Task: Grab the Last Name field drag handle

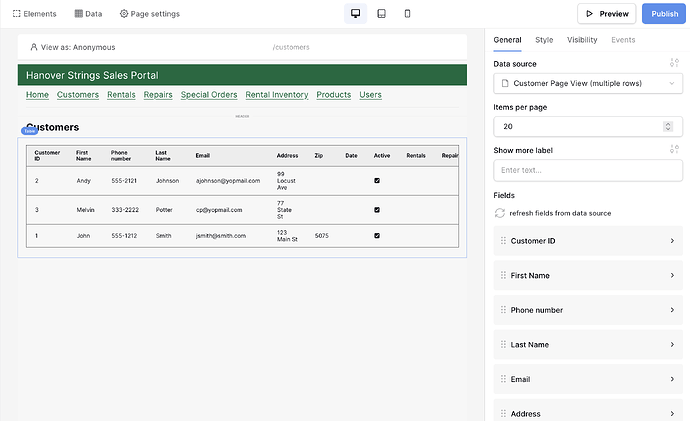Action: click(x=503, y=344)
